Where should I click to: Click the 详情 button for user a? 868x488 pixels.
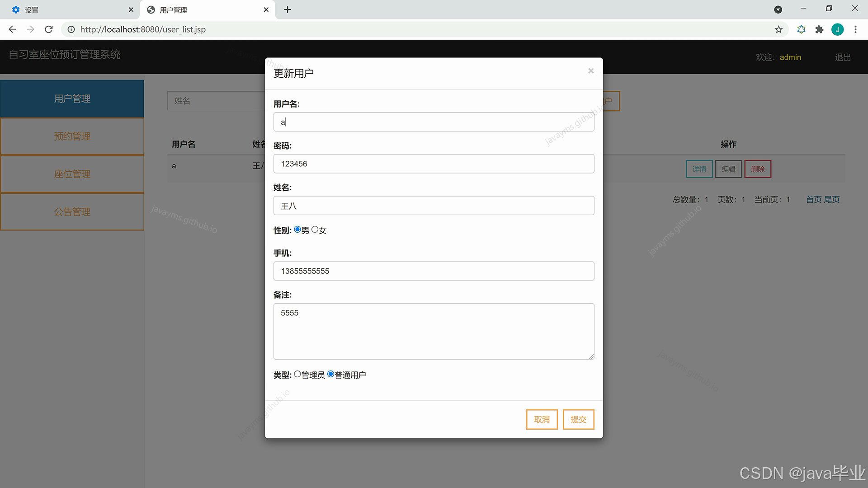[x=699, y=169]
